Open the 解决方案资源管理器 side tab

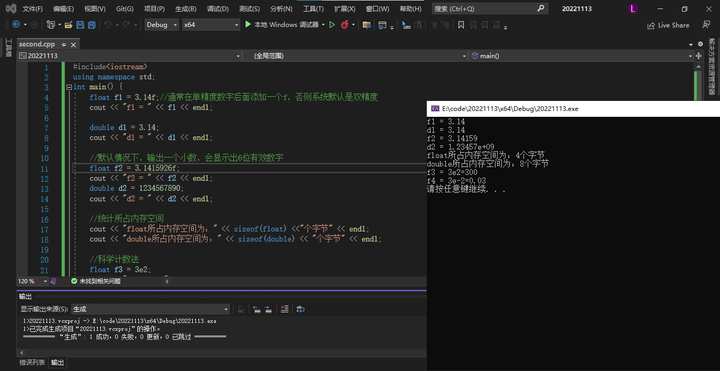tap(712, 67)
